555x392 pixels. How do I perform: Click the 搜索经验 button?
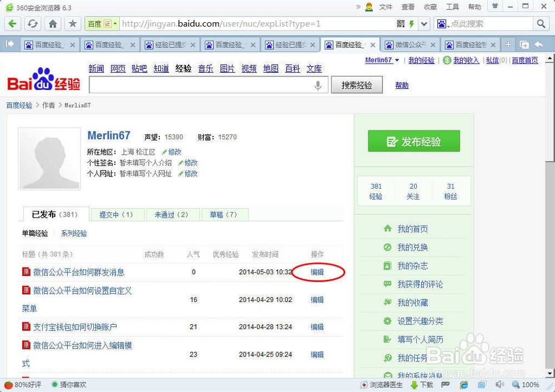tap(357, 85)
